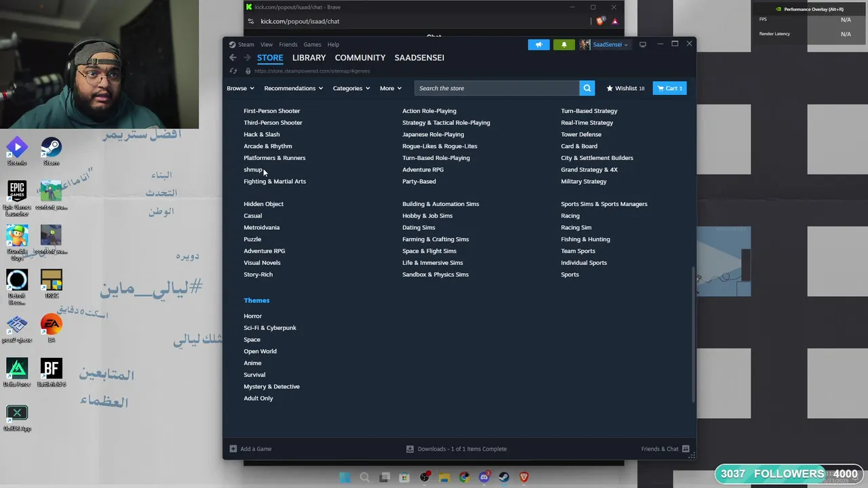868x488 pixels.
Task: Launch Delta Force desktop shortcut
Action: click(x=17, y=373)
